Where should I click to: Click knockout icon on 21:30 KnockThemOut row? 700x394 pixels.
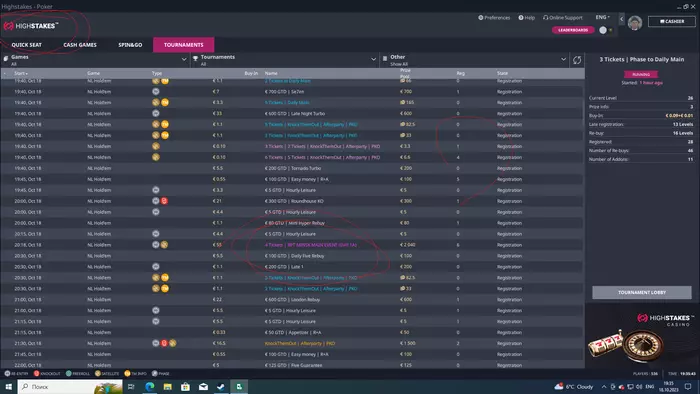click(x=164, y=343)
